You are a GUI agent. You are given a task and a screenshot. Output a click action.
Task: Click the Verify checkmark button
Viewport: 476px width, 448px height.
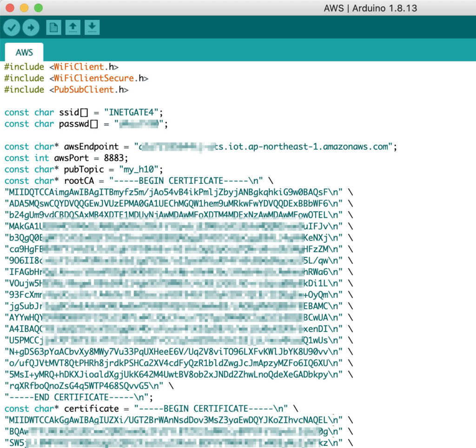(12, 27)
